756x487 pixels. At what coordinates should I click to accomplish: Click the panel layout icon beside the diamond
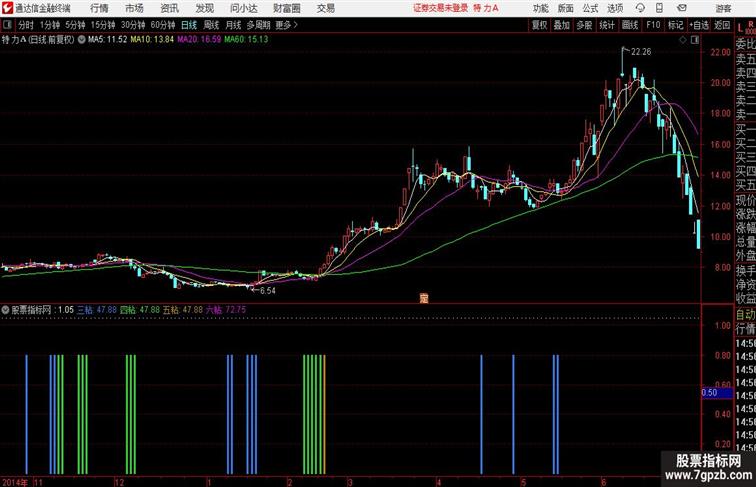pos(695,40)
